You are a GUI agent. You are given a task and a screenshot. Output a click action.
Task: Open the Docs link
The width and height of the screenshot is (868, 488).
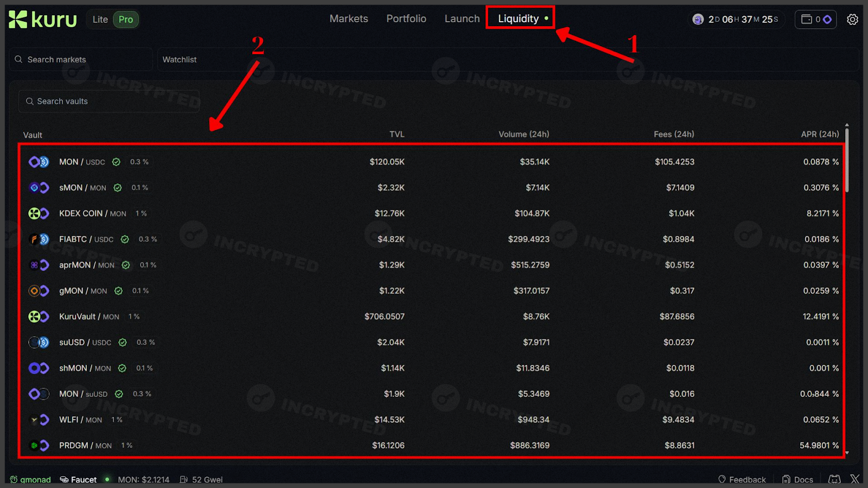[798, 479]
